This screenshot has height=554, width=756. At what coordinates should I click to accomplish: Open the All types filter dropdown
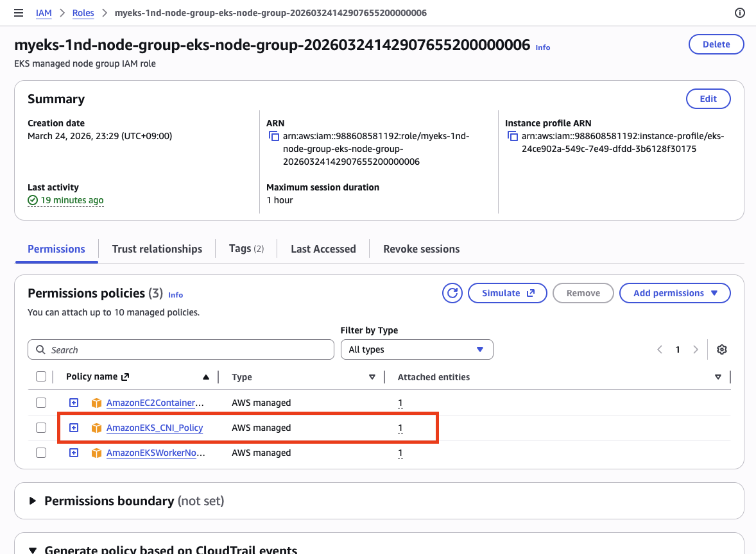pyautogui.click(x=417, y=349)
